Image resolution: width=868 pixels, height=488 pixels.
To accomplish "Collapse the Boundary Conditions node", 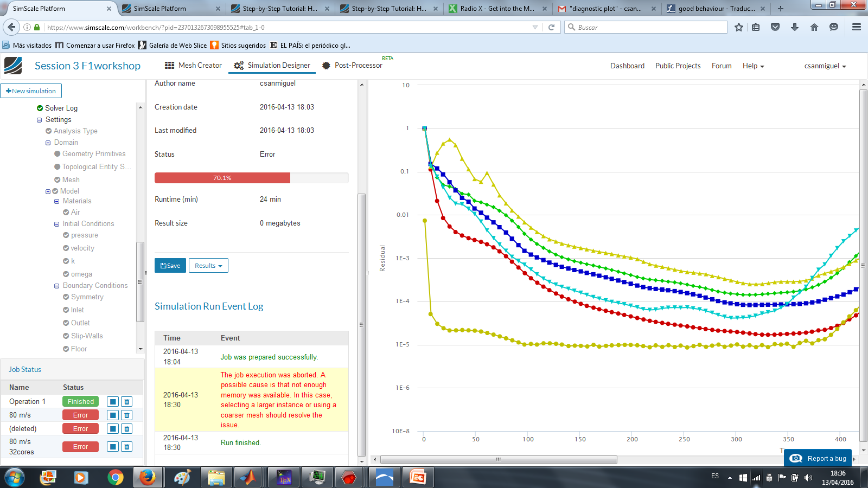I will (56, 286).
